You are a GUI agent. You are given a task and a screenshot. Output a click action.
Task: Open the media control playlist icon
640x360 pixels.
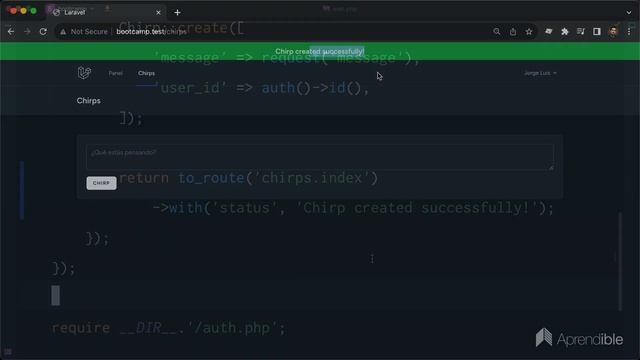click(580, 31)
